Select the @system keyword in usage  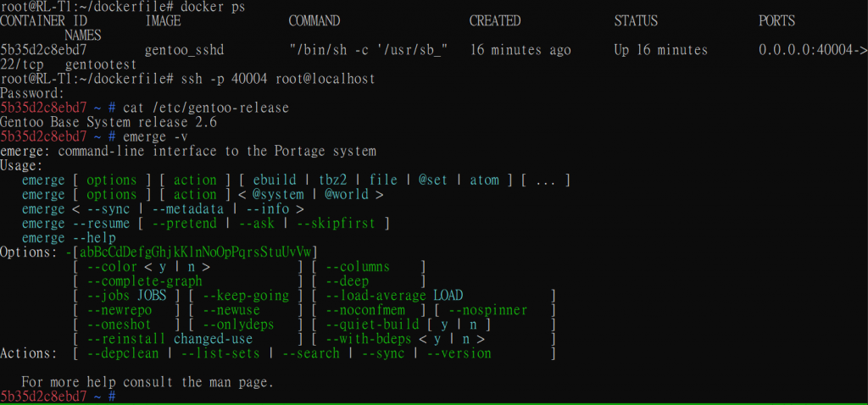[278, 195]
